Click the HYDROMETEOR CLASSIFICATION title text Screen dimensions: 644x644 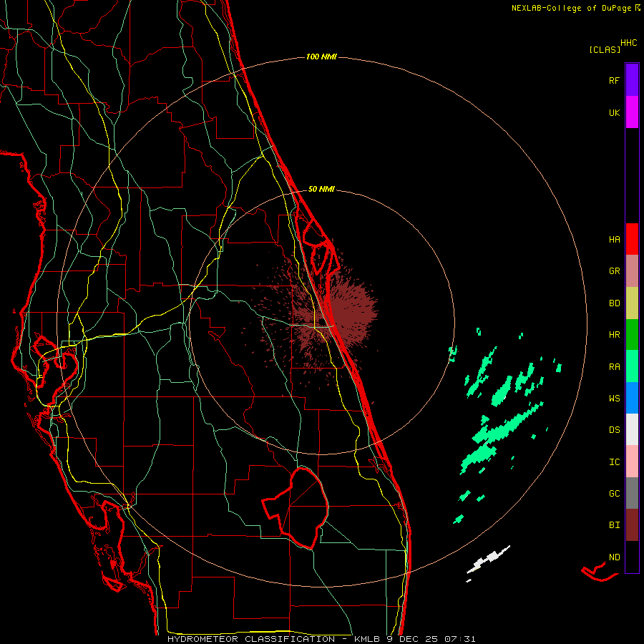251,639
